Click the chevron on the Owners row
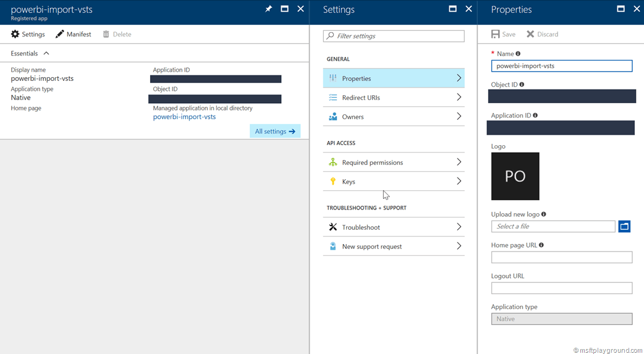The image size is (644, 354). tap(459, 117)
